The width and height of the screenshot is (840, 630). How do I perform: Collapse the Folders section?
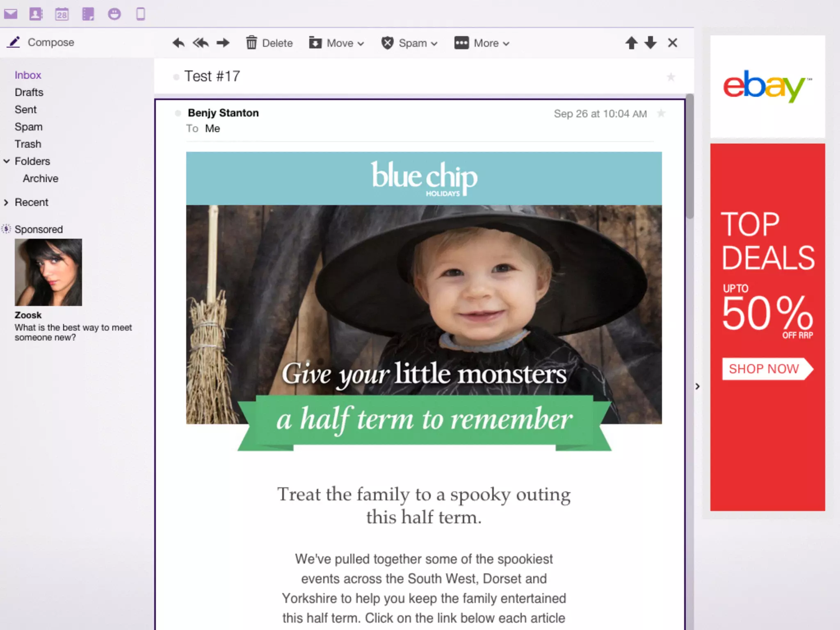7,161
